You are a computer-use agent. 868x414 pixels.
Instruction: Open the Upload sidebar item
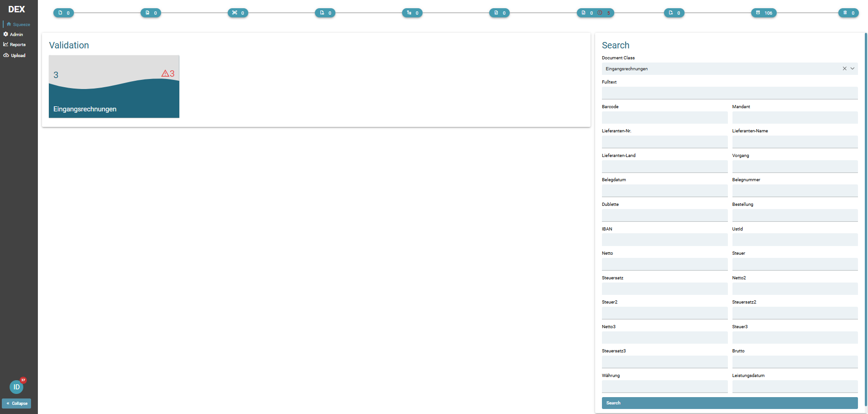18,55
